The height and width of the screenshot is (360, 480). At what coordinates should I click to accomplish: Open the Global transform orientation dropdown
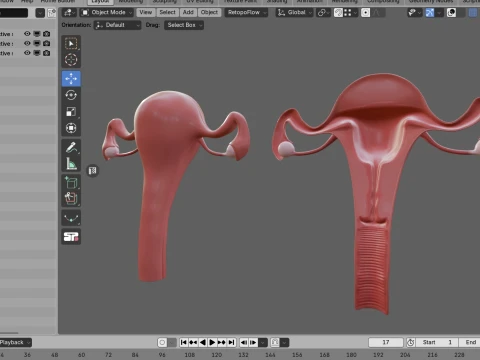coord(295,13)
